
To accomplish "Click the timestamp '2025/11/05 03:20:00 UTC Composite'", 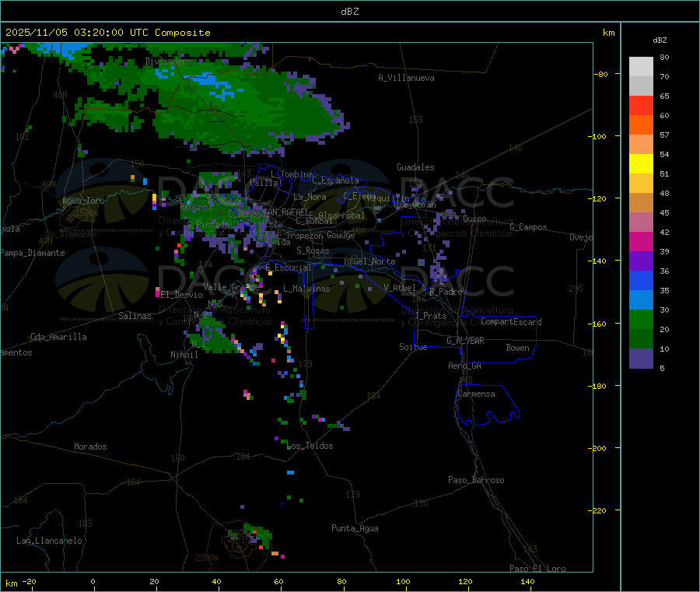I will pos(107,33).
